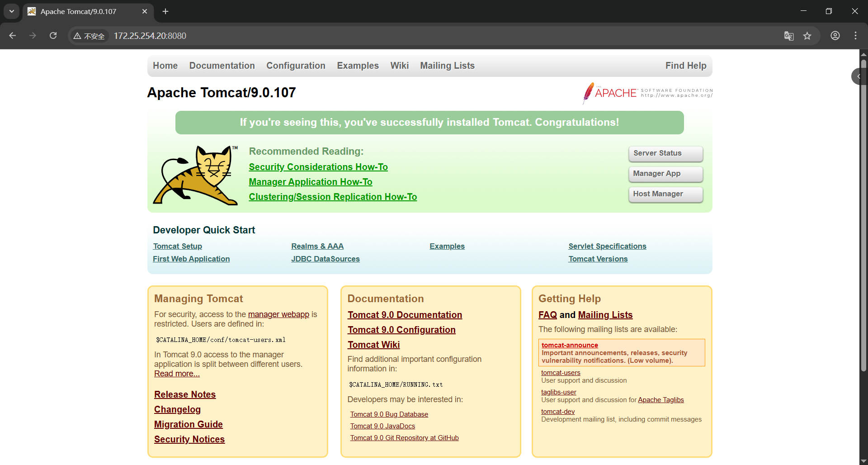The height and width of the screenshot is (465, 868).
Task: Open Tomcat Versions link
Action: (598, 259)
